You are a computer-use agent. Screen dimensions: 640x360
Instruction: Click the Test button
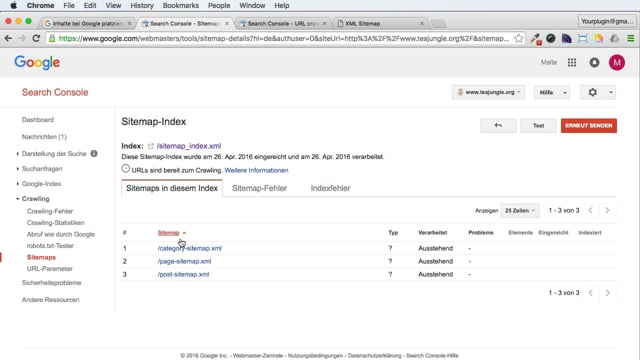pyautogui.click(x=538, y=126)
